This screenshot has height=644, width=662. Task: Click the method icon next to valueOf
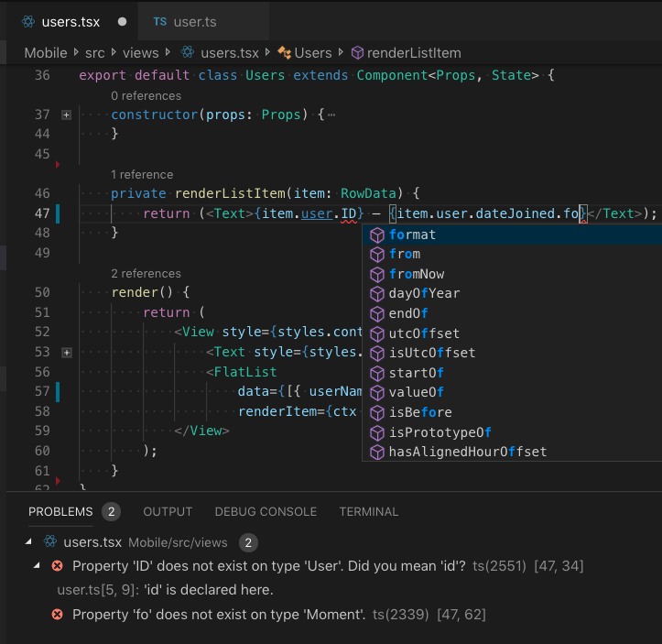[376, 393]
